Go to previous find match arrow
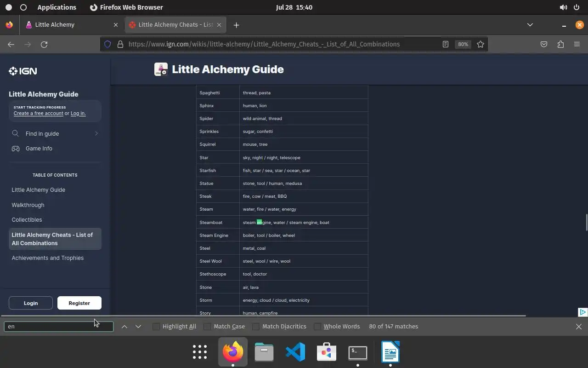Viewport: 588px width, 368px height. click(124, 327)
